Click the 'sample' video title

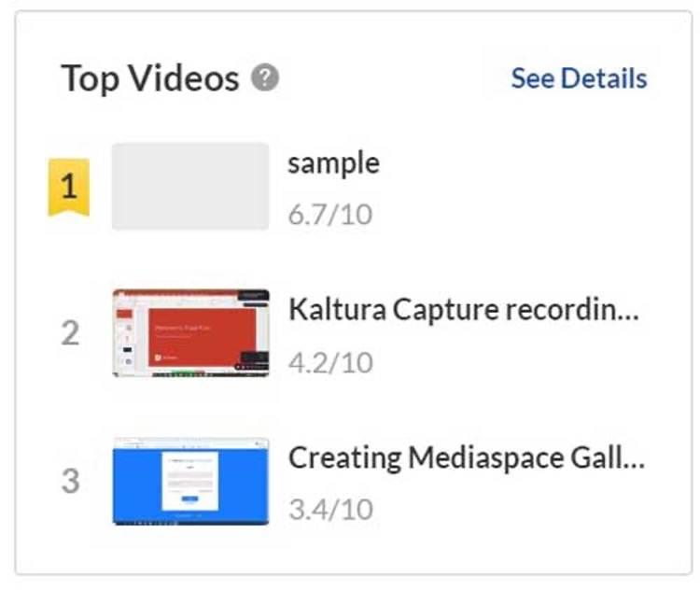333,163
